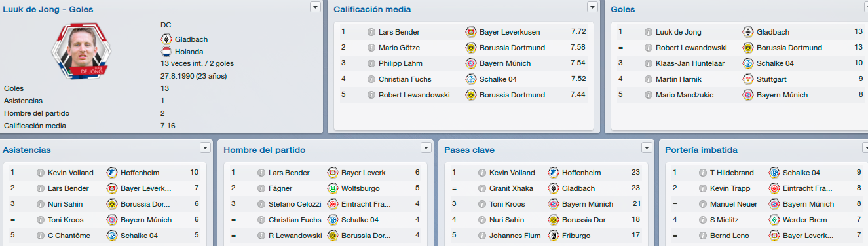Screen dimensions: 868x246
Task: Click the info icon beside Lars Bender in Calificación media
Action: (371, 32)
